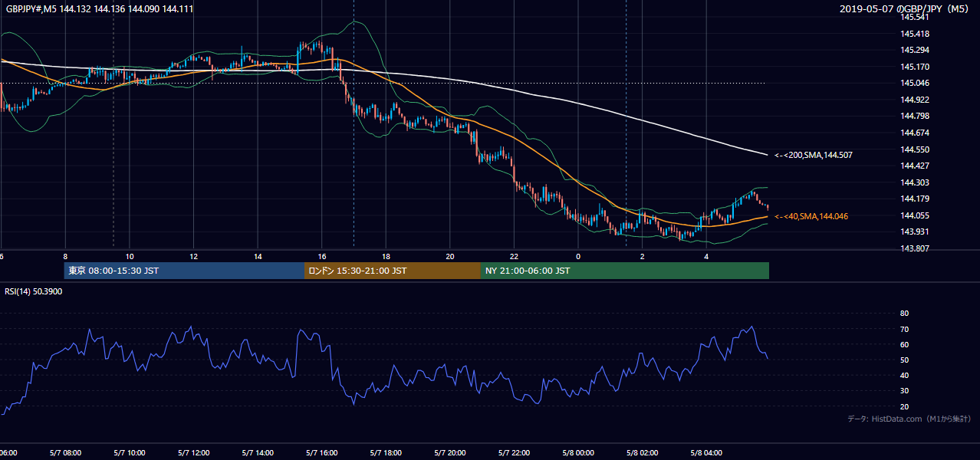The height and width of the screenshot is (460, 980).
Task: Click date label 5/8 04:00
Action: point(707,453)
